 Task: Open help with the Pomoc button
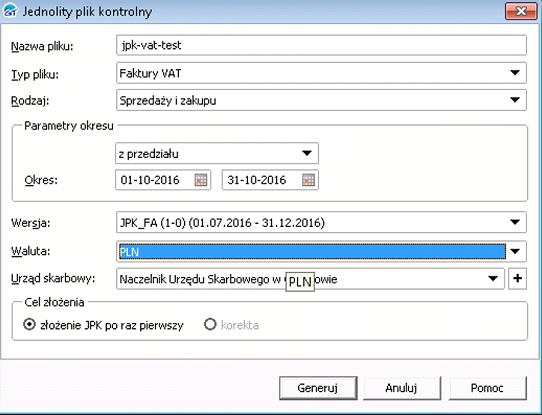487,388
